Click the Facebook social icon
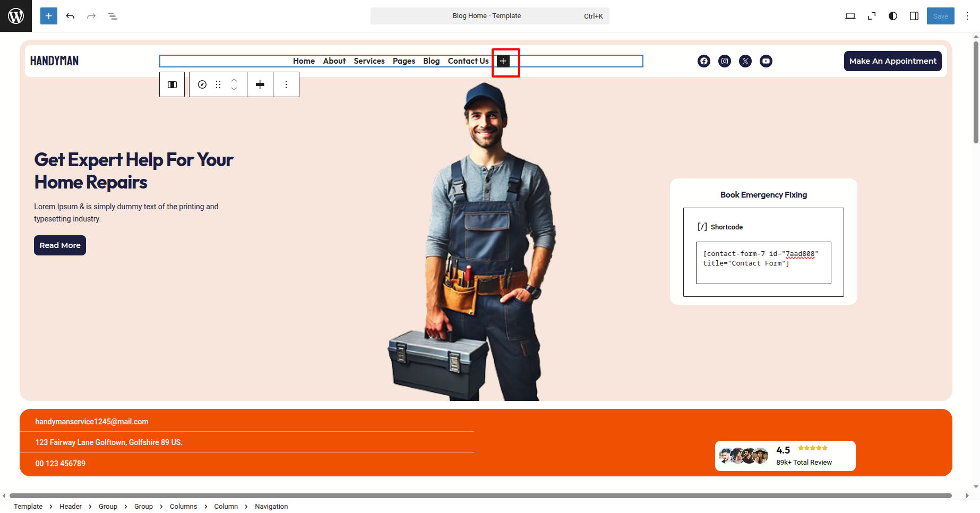Screen dimensions: 980x513 pos(704,61)
